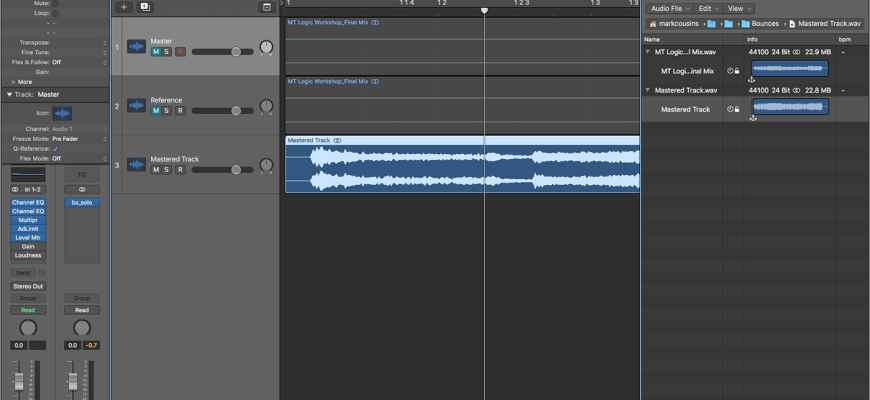Collapse the Track: Master inspector section
870x400 pixels.
(x=10, y=94)
